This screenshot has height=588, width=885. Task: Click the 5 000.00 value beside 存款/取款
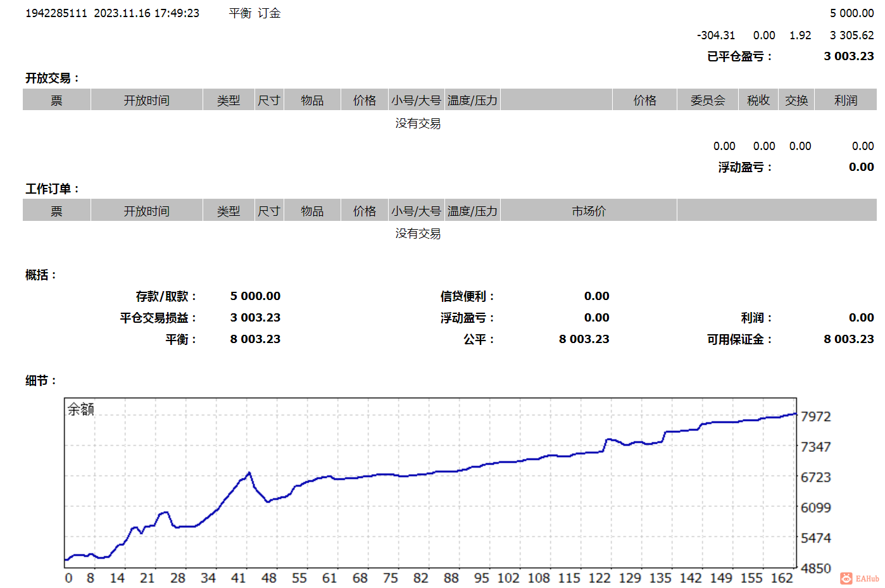click(x=255, y=296)
